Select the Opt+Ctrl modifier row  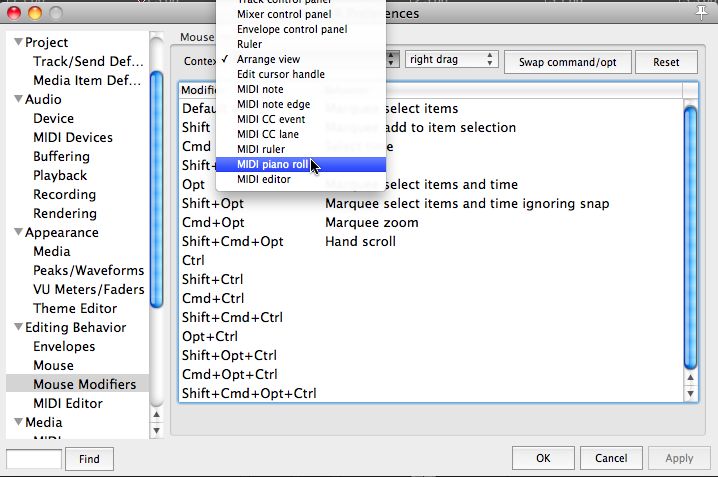[x=430, y=336]
